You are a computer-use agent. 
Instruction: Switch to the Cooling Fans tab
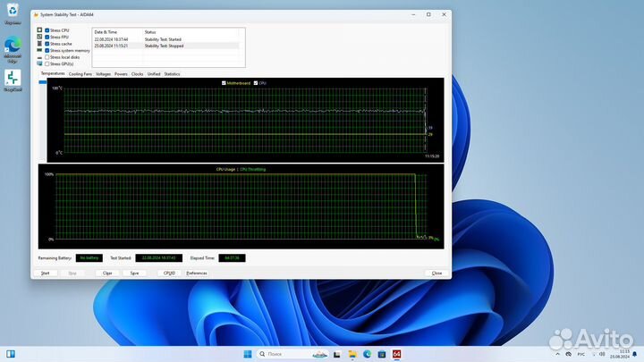coord(80,74)
